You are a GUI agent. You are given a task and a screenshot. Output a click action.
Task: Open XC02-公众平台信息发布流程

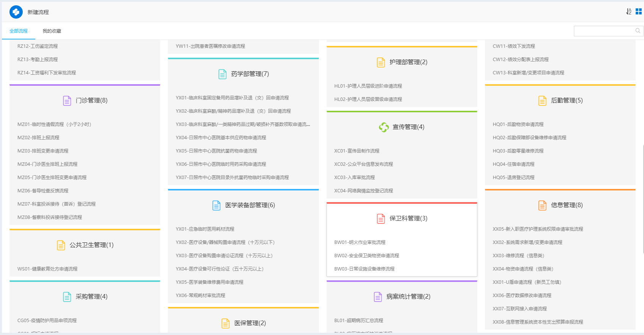(363, 164)
